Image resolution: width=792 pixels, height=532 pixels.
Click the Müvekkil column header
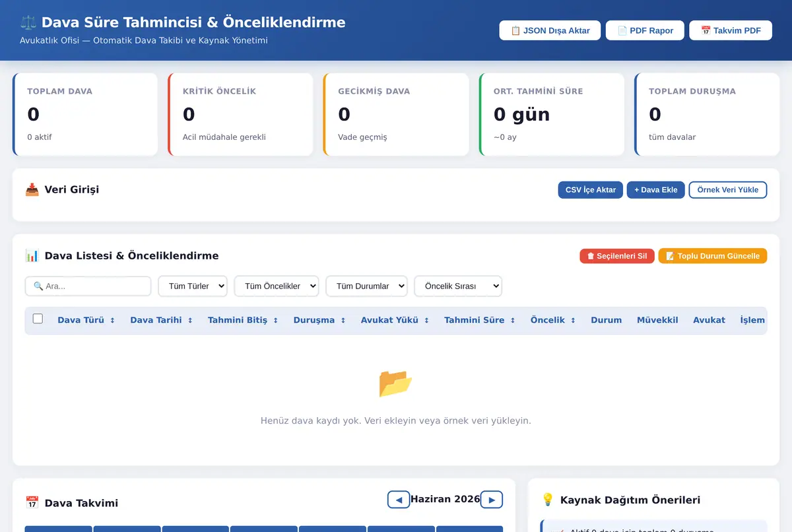click(657, 320)
